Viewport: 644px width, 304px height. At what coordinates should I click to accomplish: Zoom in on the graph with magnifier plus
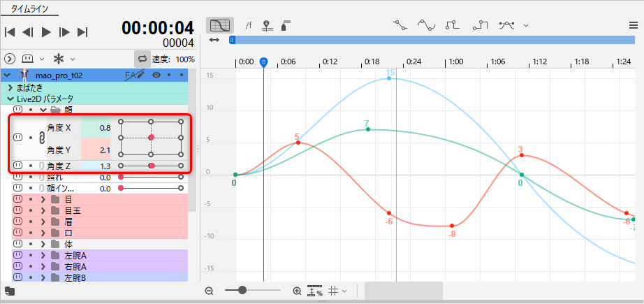(x=297, y=291)
